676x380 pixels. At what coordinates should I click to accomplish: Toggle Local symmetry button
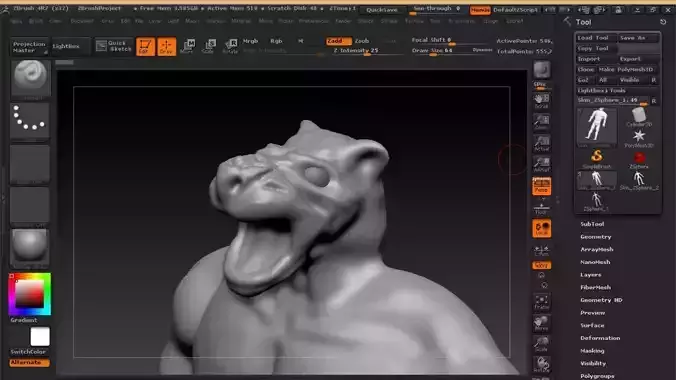coord(541,229)
